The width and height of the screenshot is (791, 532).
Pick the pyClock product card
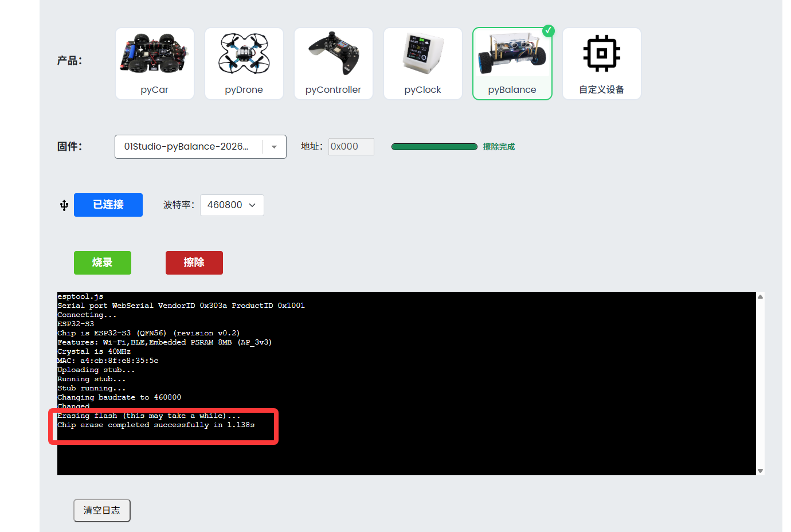423,64
